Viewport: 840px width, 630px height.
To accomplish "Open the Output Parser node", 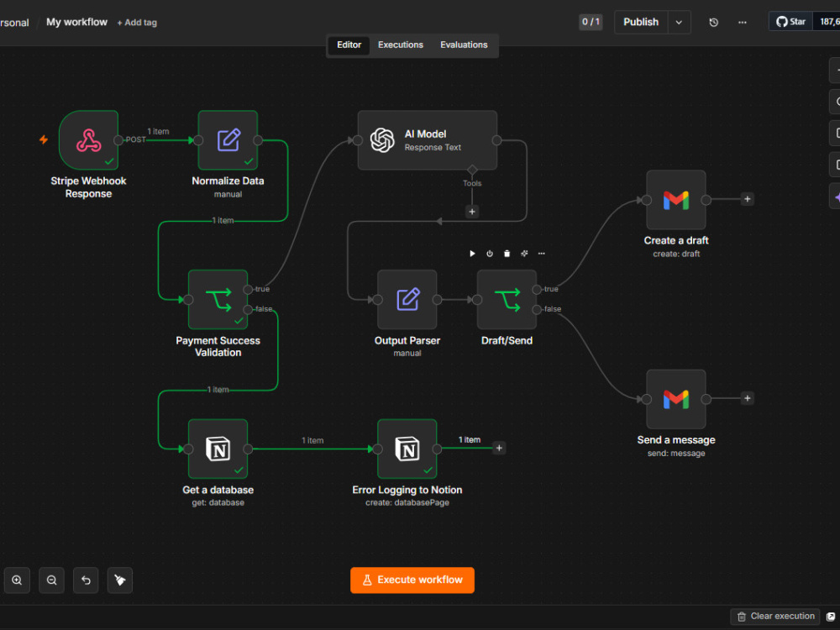I will click(x=407, y=300).
